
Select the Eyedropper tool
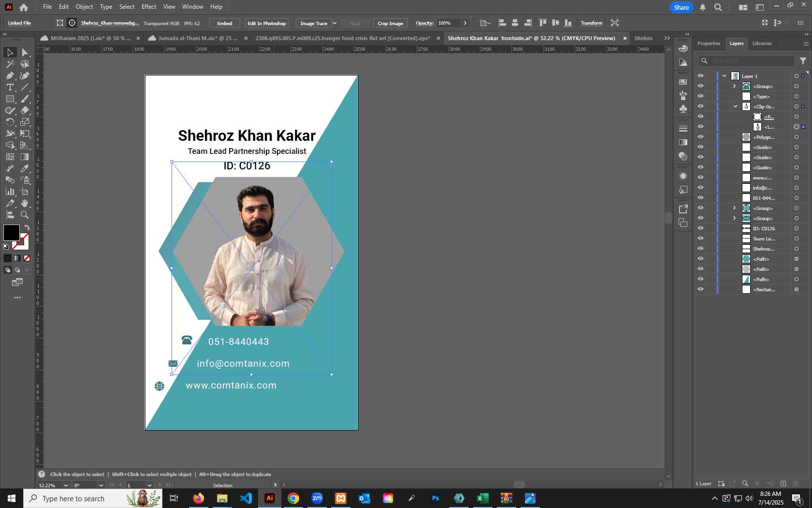click(x=25, y=168)
